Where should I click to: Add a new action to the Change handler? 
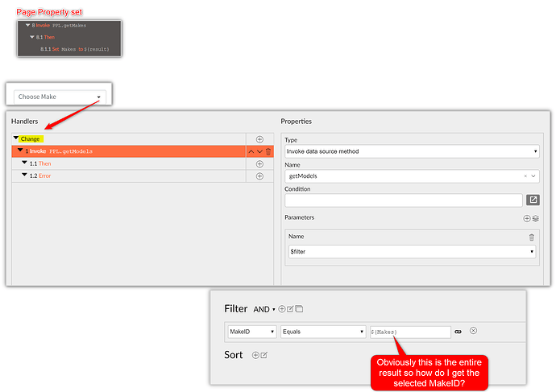259,139
